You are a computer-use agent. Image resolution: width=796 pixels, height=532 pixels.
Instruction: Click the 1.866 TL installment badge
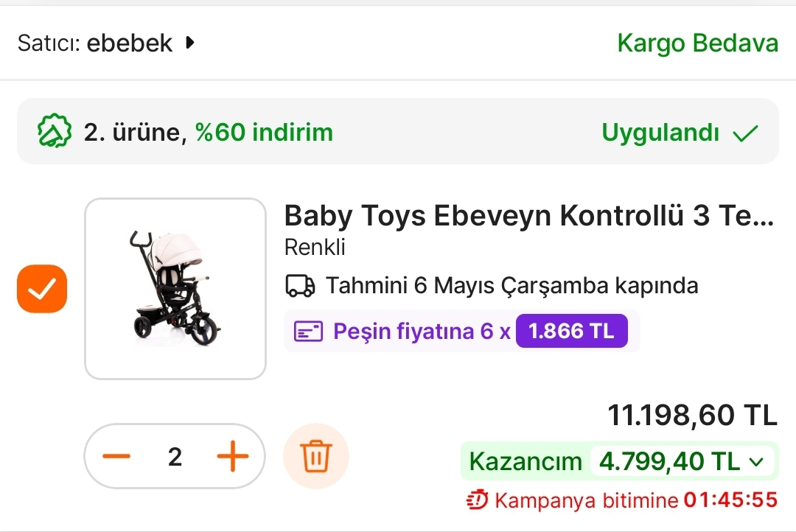571,332
